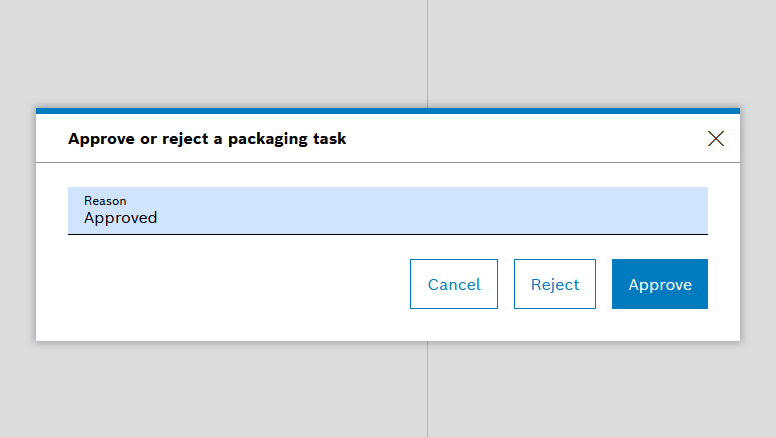The height and width of the screenshot is (437, 776).
Task: Close the packaging task dialog
Action: pos(716,139)
